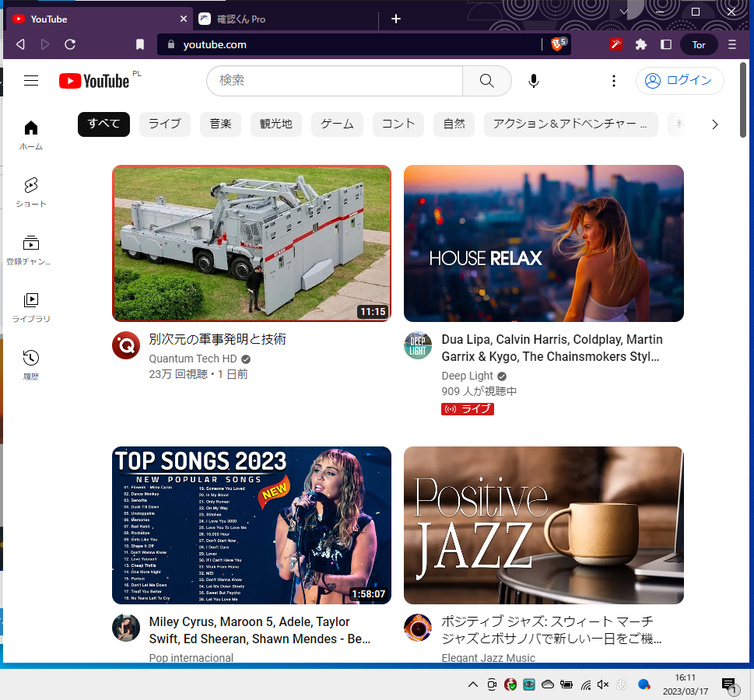Select the すべて filter chip
The height and width of the screenshot is (700, 754).
click(x=103, y=124)
